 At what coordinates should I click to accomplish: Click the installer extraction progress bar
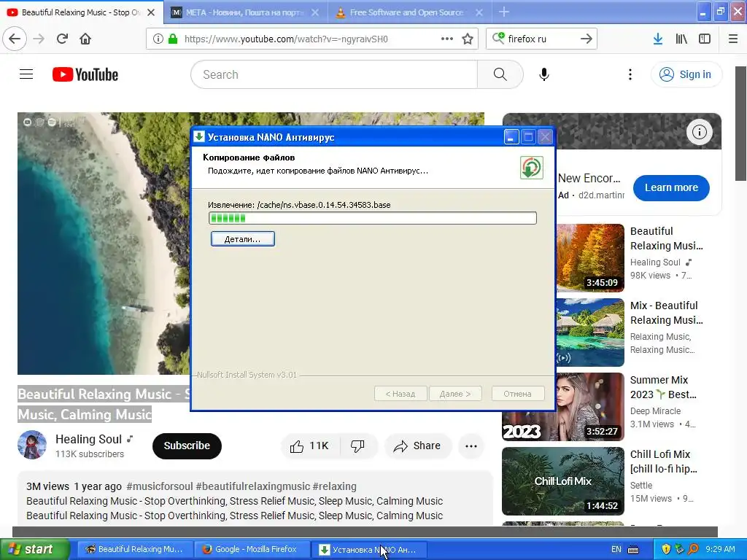pyautogui.click(x=373, y=218)
